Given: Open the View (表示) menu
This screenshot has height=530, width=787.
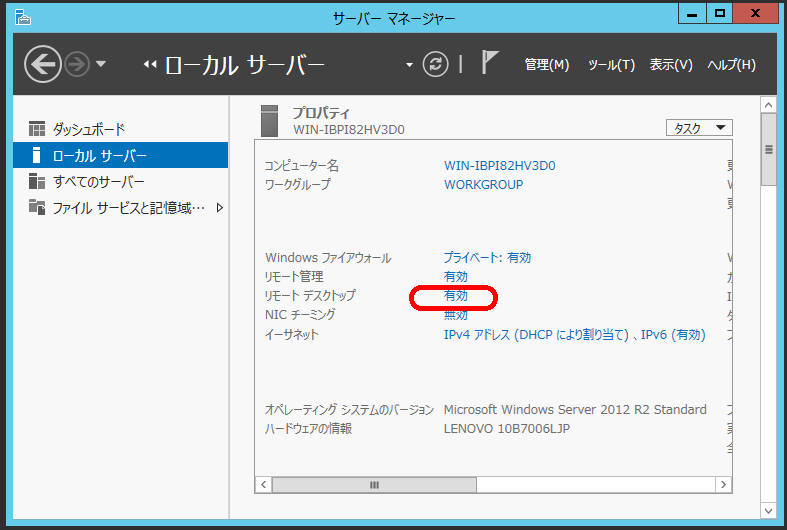Looking at the screenshot, I should 670,65.
